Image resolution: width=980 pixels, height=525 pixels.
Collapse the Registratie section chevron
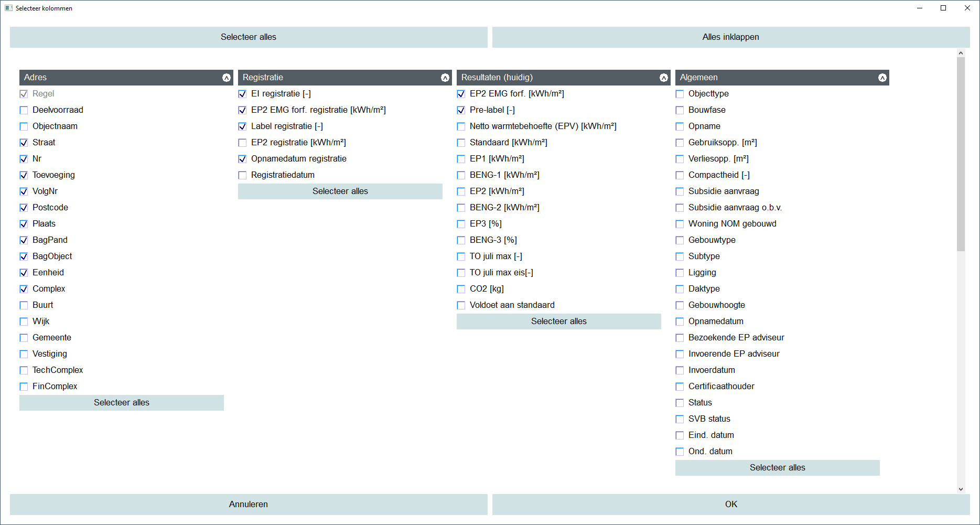click(x=445, y=78)
